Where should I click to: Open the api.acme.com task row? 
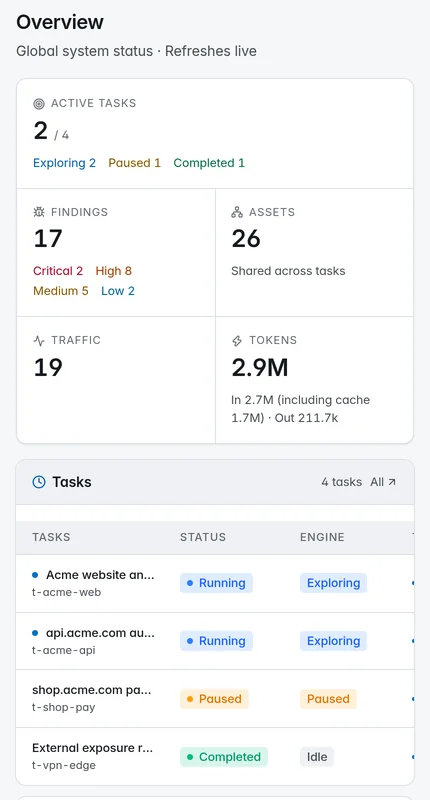(215, 641)
